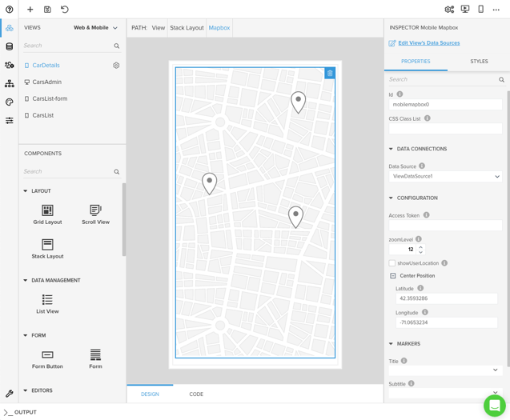Delete the Mapbox component with trash icon
This screenshot has height=420, width=510.
point(329,74)
